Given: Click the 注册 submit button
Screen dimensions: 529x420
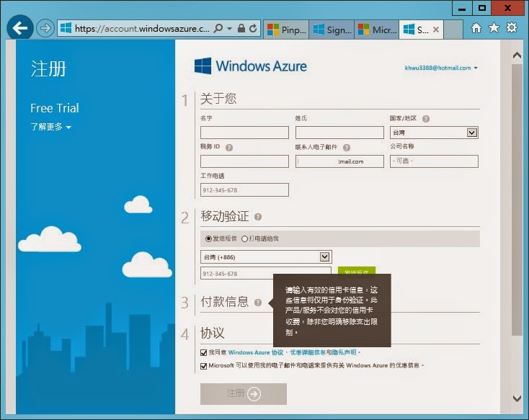Looking at the screenshot, I should (244, 393).
